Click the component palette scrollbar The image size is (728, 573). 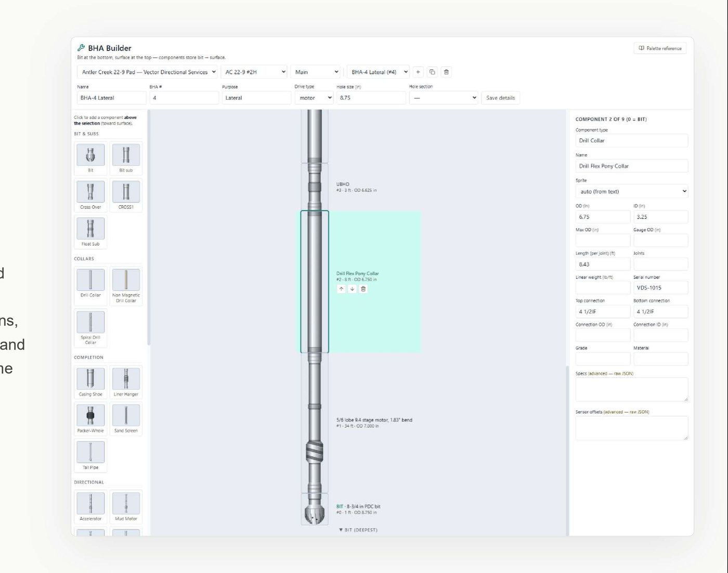(x=149, y=227)
